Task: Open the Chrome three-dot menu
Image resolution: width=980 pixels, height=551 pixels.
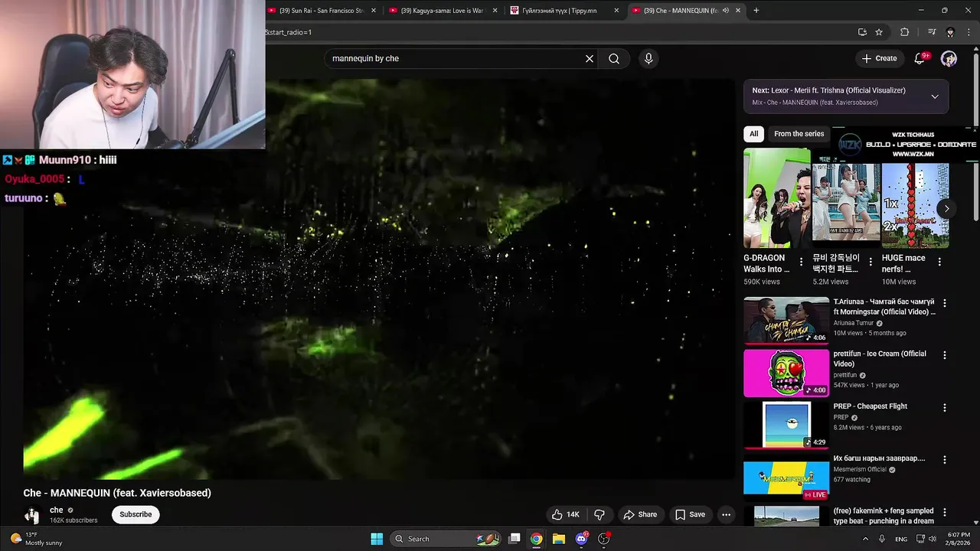Action: tap(969, 32)
